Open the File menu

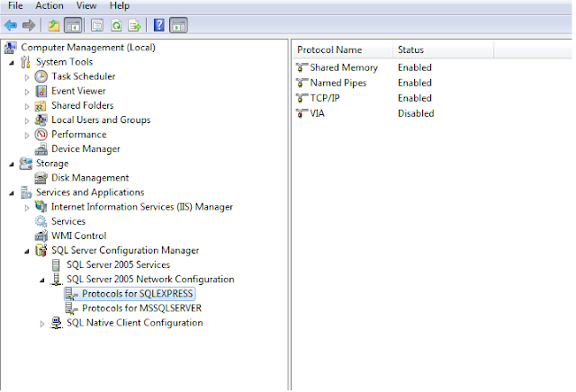tap(15, 6)
